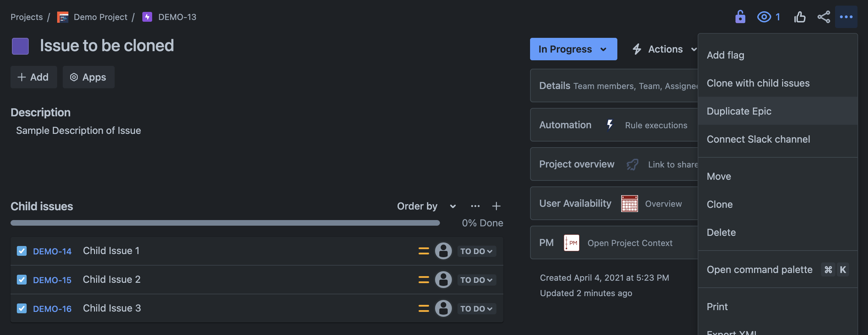Choose Duplicate Epic from the menu
This screenshot has height=335, width=868.
739,111
